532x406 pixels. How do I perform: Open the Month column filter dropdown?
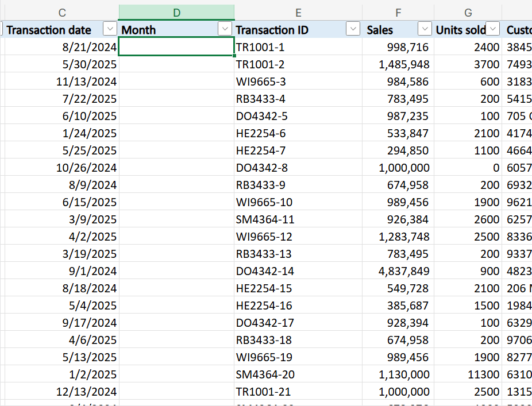click(x=225, y=29)
